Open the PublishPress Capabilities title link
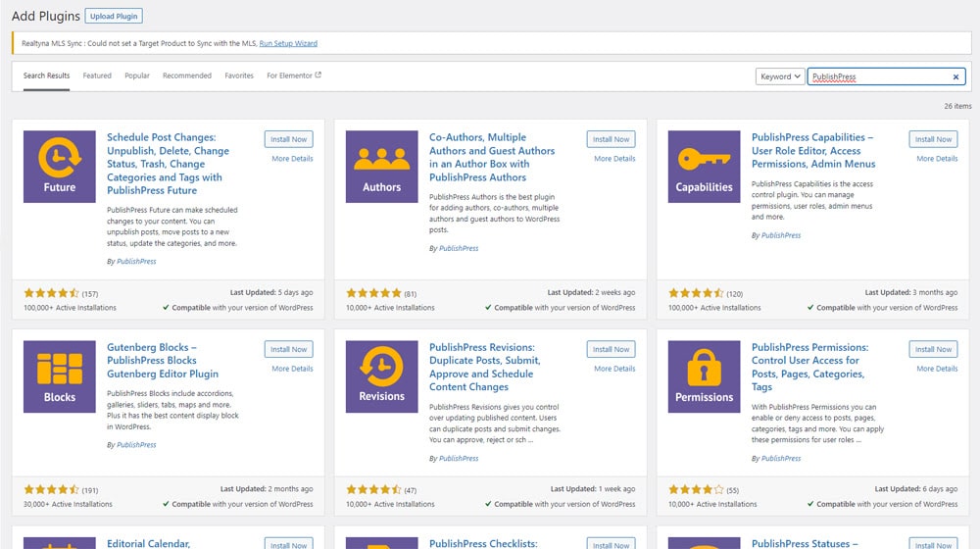Image resolution: width=980 pixels, height=549 pixels. (x=813, y=151)
